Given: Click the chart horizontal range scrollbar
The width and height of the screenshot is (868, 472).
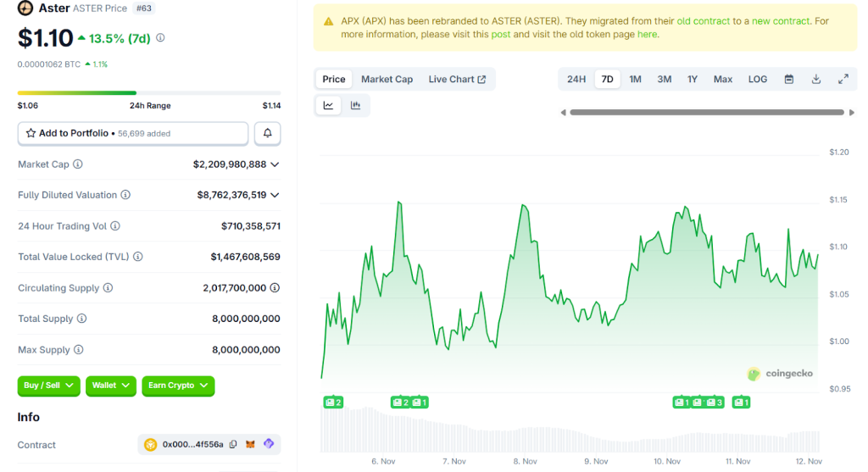Looking at the screenshot, I should click(x=707, y=112).
